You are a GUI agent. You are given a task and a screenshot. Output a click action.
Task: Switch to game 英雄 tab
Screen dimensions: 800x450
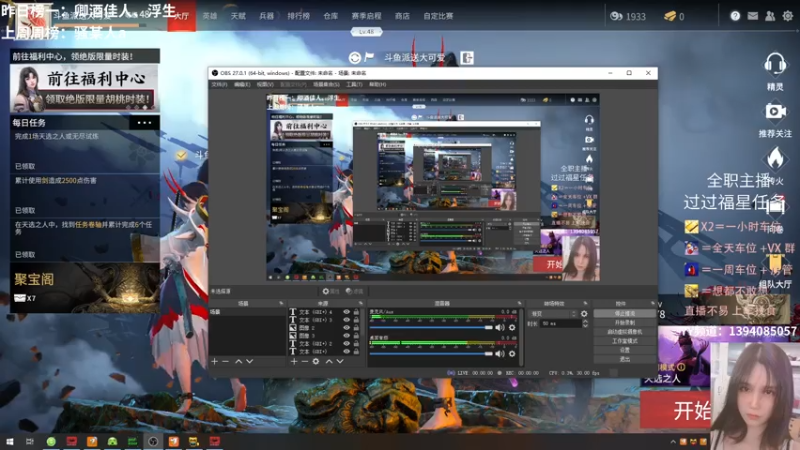tap(210, 16)
